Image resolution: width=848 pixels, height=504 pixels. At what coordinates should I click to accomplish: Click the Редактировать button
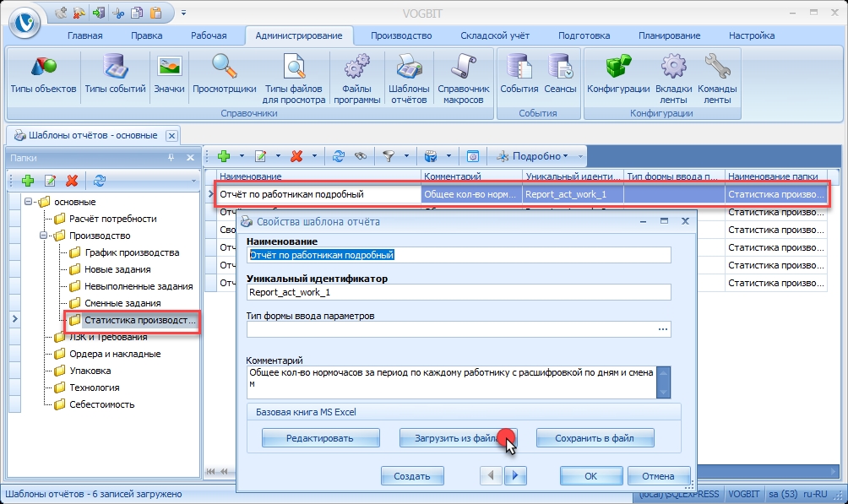pyautogui.click(x=319, y=438)
